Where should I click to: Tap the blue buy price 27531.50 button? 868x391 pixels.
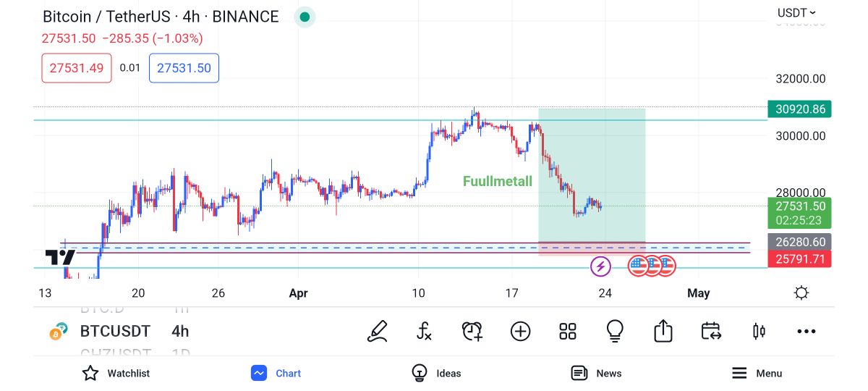[184, 68]
